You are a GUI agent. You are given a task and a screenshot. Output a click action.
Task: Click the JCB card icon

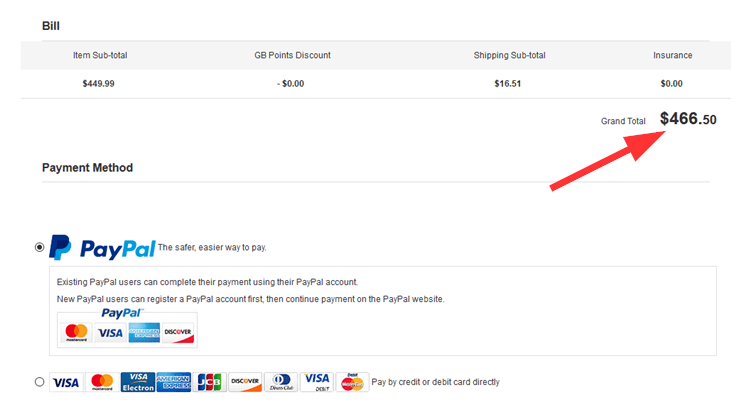click(x=210, y=382)
